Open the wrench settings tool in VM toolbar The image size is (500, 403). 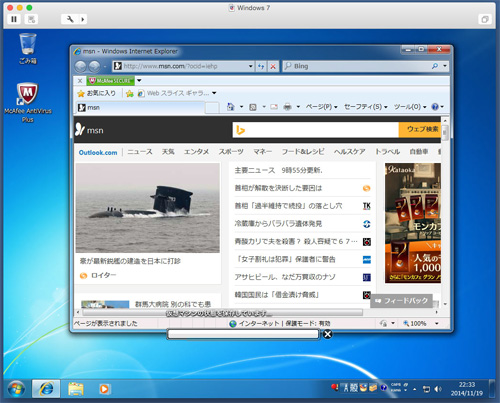70,19
